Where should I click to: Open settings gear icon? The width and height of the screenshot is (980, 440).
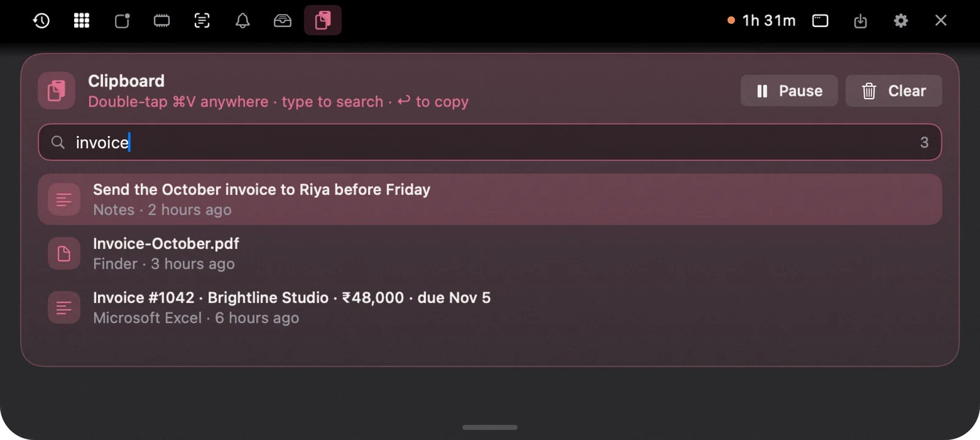pyautogui.click(x=900, y=21)
